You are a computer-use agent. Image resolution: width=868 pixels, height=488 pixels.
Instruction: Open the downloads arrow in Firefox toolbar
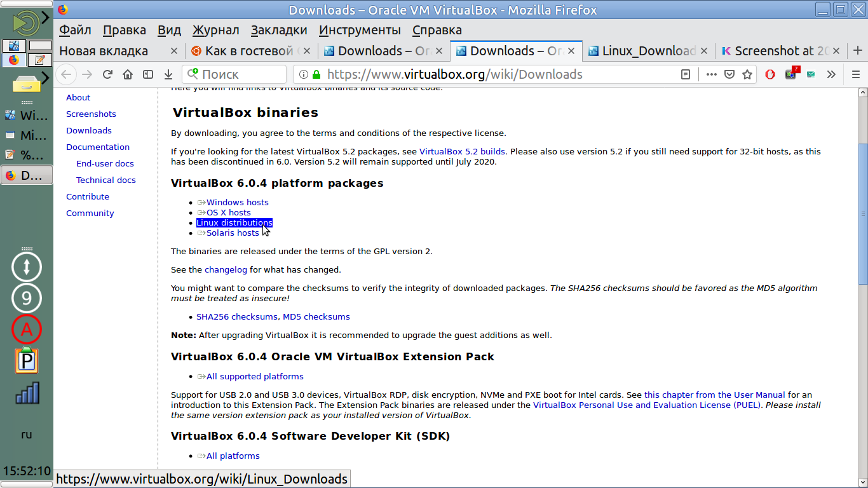168,74
